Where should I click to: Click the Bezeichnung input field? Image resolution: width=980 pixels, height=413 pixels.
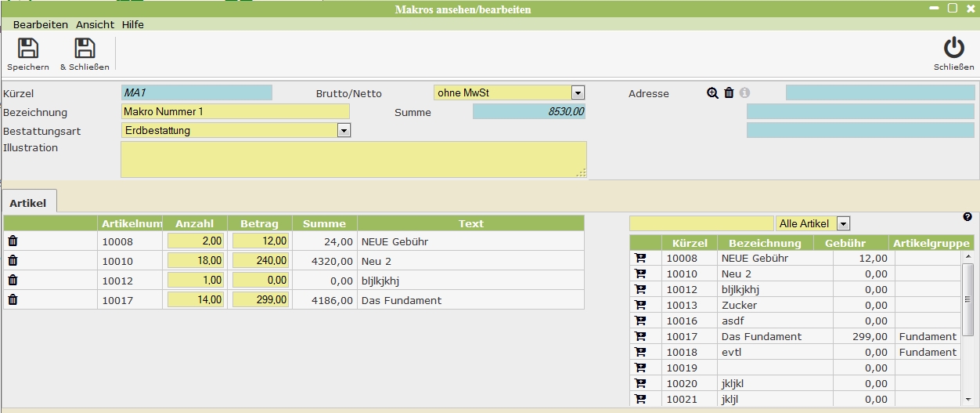click(235, 112)
